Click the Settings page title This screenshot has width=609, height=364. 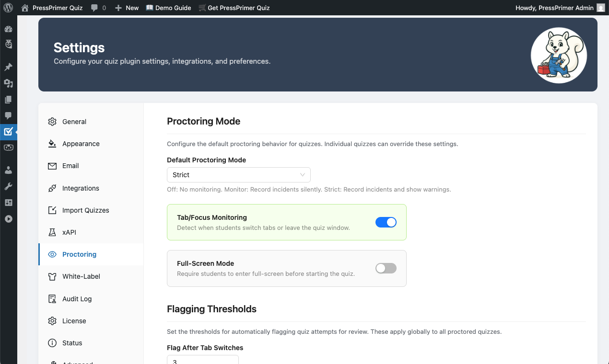(79, 47)
